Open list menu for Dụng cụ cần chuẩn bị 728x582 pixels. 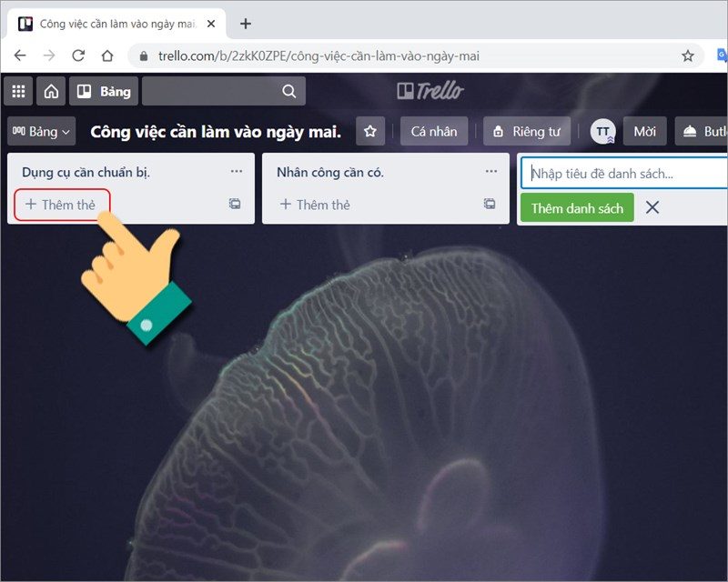[x=237, y=171]
